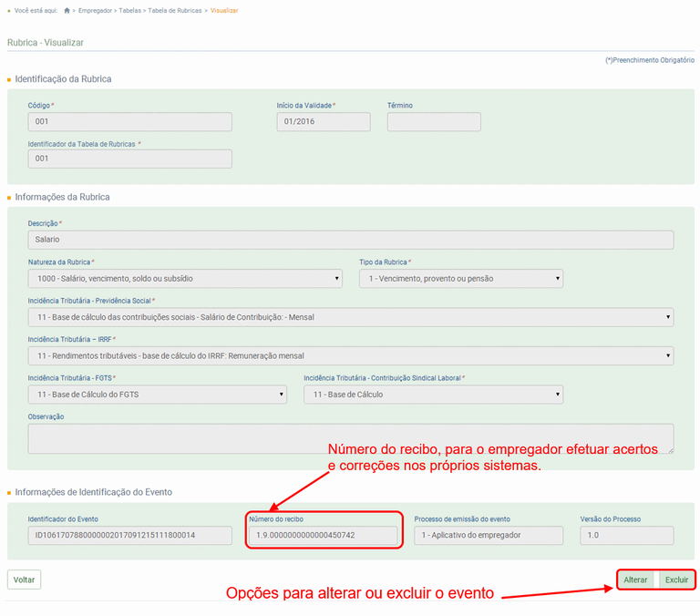Open the Contribuição Sindical Laboral dropdown
The height and width of the screenshot is (616, 700).
pos(433,395)
